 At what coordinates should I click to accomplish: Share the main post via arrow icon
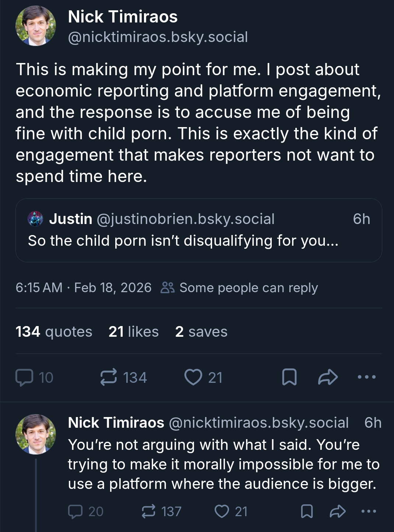click(327, 377)
